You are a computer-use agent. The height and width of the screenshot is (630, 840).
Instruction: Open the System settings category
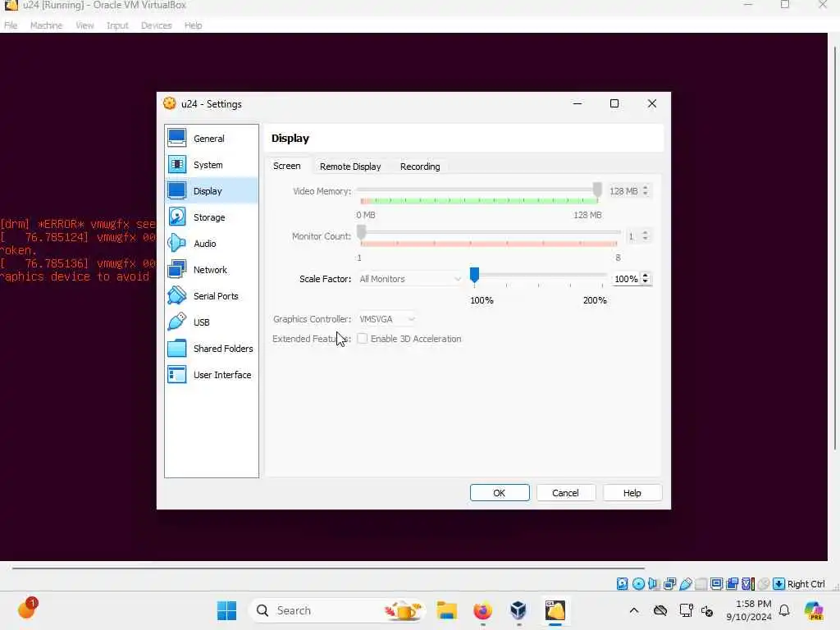(212, 164)
